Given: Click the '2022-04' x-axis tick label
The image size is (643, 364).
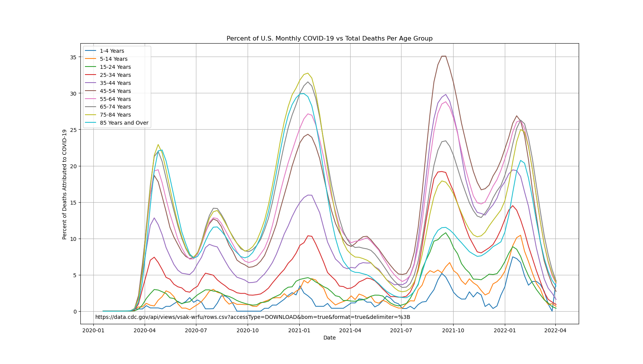Looking at the screenshot, I should (x=556, y=330).
